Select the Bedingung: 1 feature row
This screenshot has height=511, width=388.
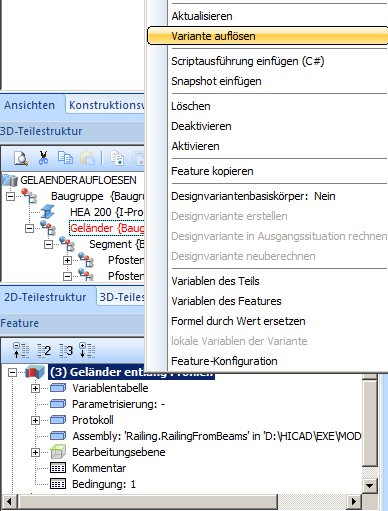click(104, 484)
